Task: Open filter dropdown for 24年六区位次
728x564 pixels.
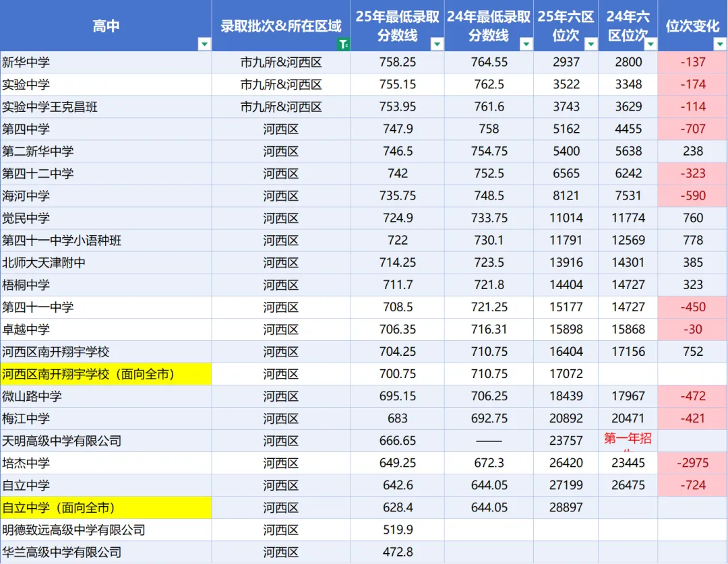Action: [650, 44]
